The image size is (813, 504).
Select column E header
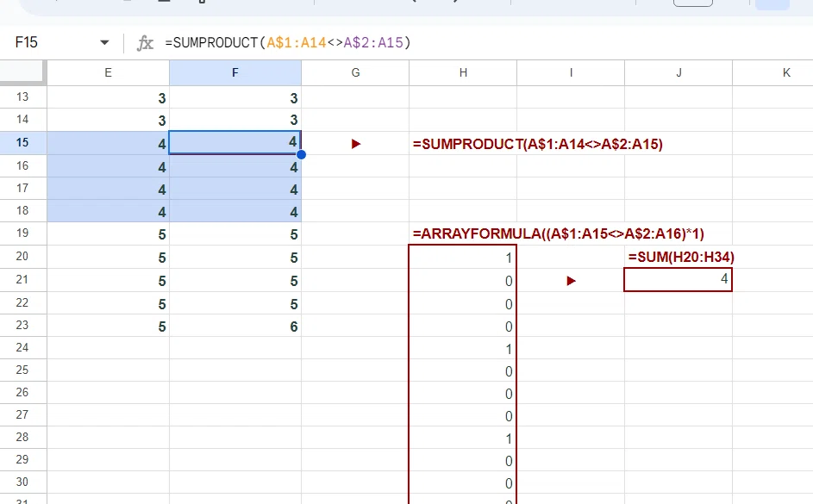click(x=108, y=72)
